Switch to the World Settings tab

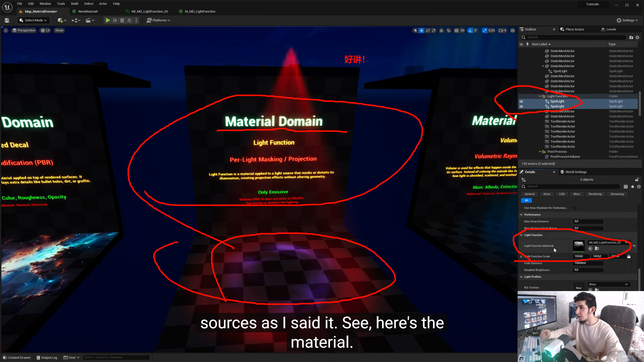coord(576,172)
